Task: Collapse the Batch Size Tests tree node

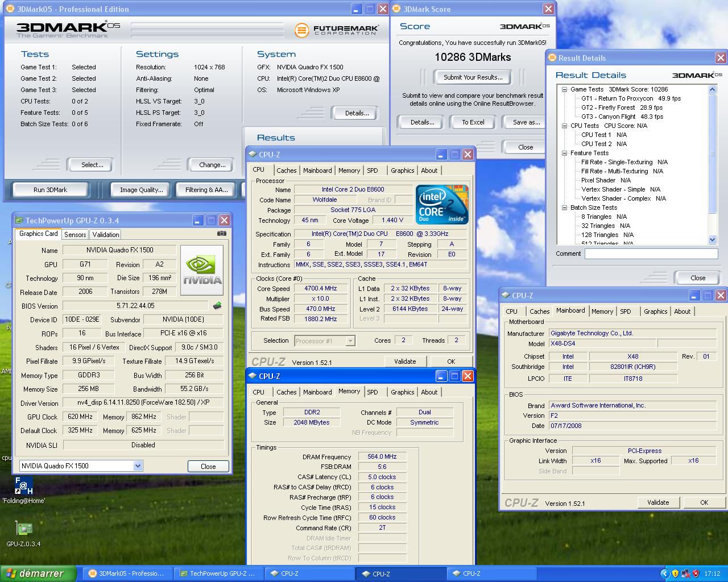Action: (x=564, y=207)
